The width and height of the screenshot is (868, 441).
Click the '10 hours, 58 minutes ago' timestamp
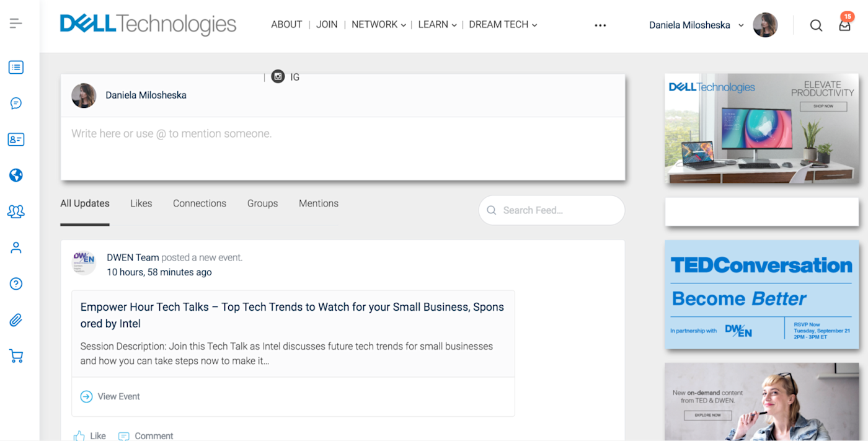coord(159,272)
